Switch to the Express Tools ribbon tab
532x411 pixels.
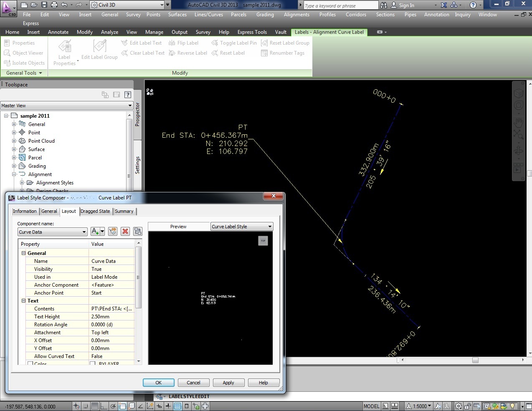tap(252, 32)
